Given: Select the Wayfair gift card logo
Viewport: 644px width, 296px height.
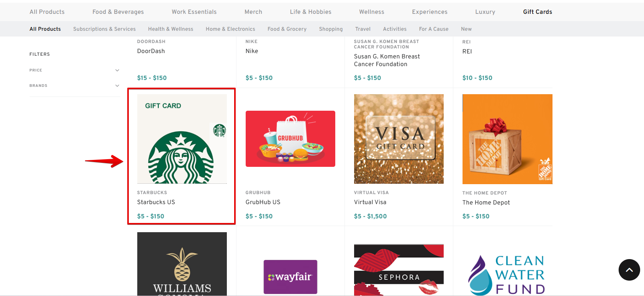Looking at the screenshot, I should point(290,277).
